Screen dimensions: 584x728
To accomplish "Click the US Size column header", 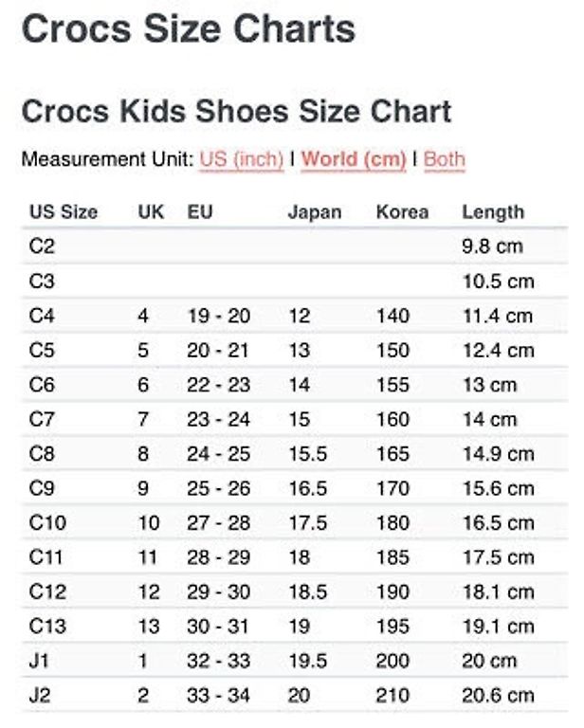I will pos(64,212).
